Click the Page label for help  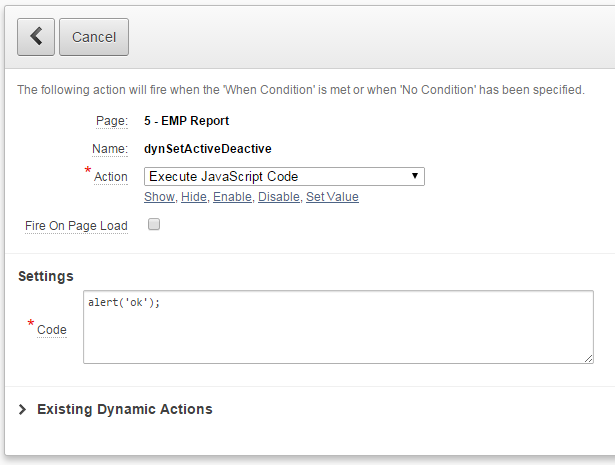tap(112, 121)
